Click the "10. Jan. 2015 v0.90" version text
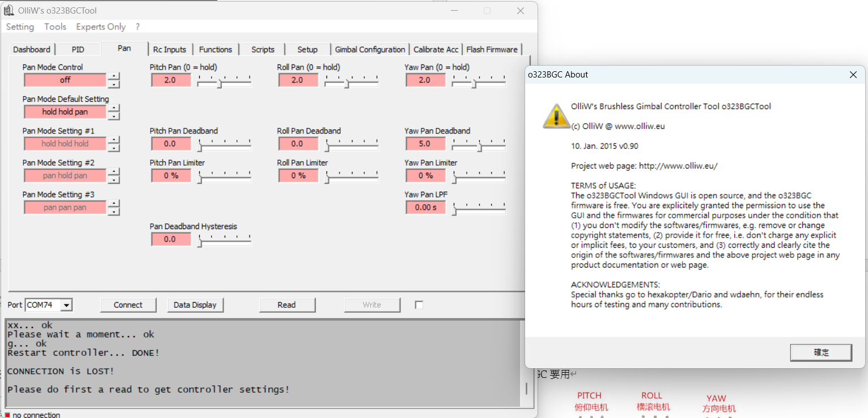Viewport: 868px width, 418px height. tap(604, 146)
